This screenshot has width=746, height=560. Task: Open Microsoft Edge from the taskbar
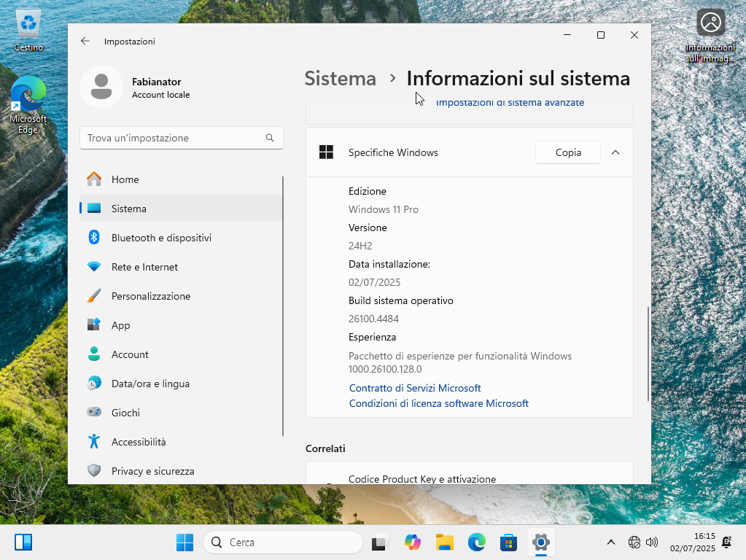[x=476, y=542]
